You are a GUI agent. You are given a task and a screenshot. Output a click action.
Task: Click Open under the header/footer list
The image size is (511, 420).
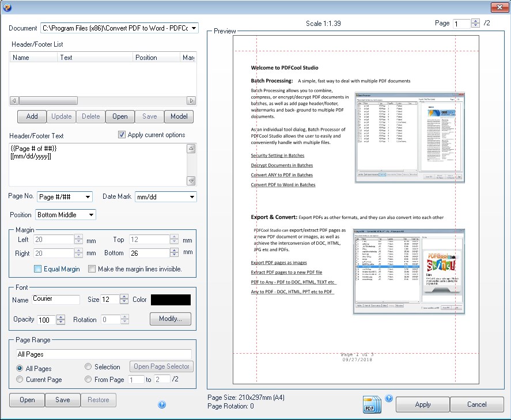(x=120, y=116)
